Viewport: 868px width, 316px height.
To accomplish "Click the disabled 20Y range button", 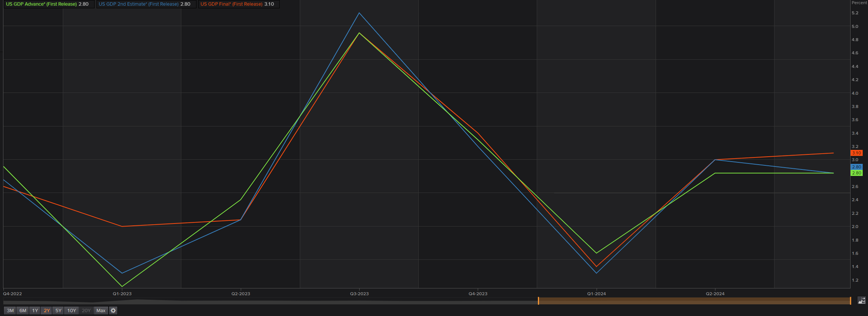I will click(86, 311).
